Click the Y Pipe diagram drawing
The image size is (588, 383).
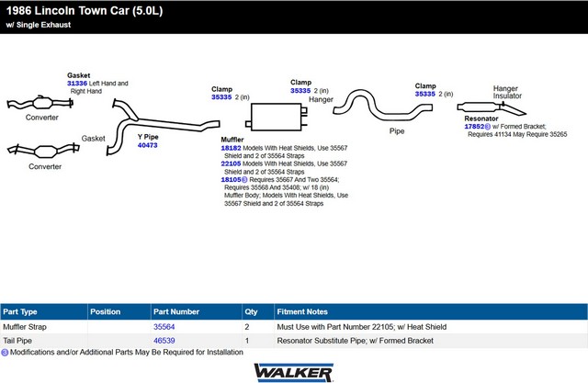(x=163, y=127)
